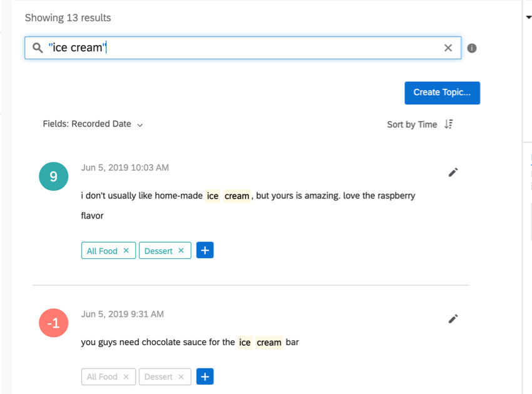Add a topic to the chocolate sauce response

[205, 376]
